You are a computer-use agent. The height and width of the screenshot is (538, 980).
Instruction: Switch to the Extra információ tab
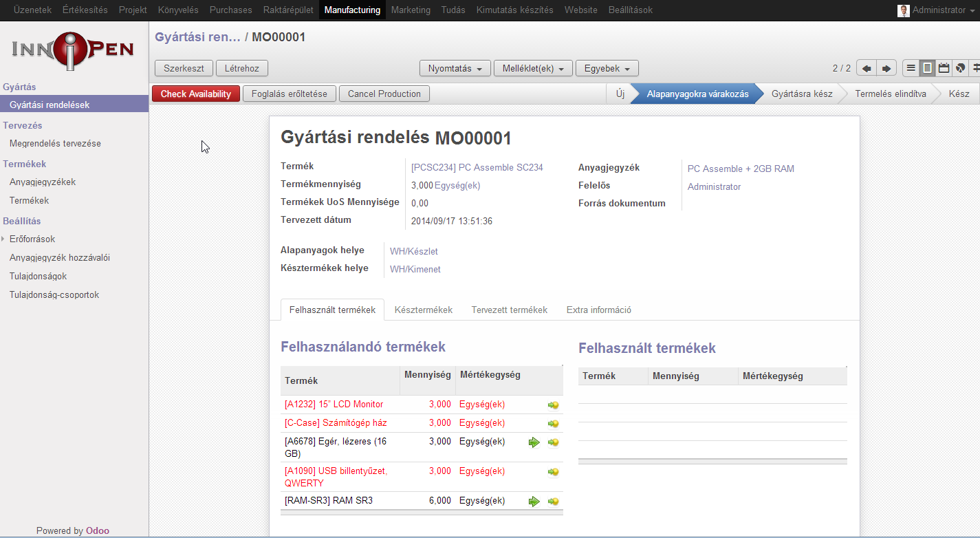click(x=599, y=310)
